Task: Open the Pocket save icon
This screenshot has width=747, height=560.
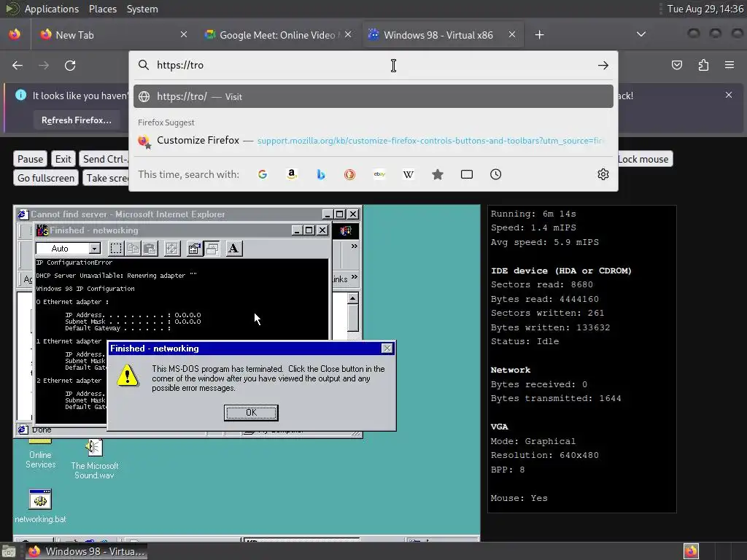Action: tap(677, 65)
